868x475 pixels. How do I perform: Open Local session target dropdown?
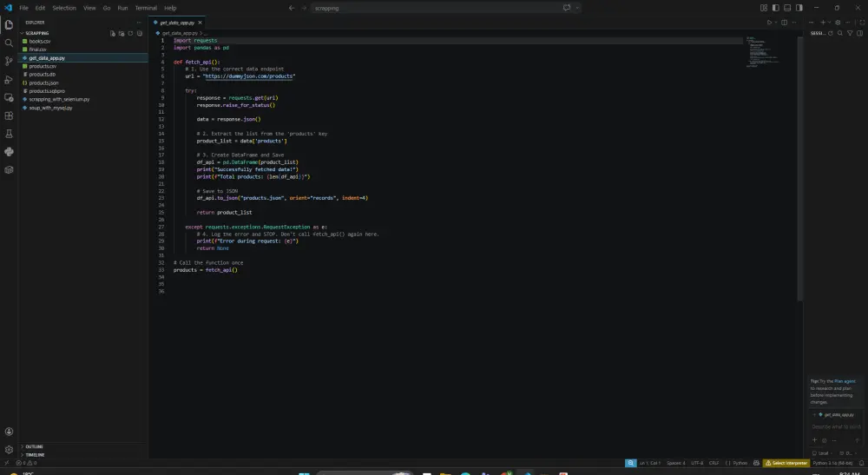[821, 452]
